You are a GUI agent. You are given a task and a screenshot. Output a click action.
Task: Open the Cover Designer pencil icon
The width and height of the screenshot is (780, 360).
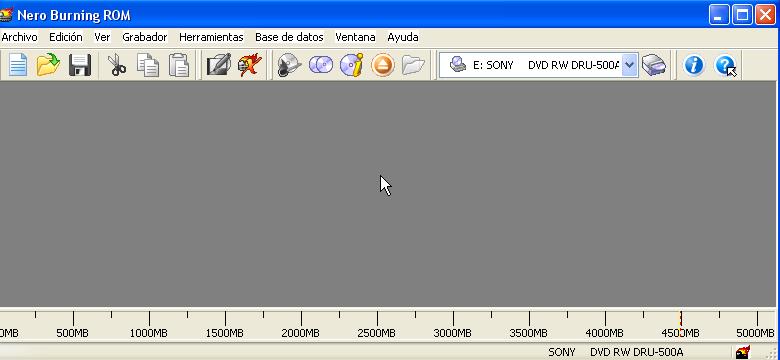(x=219, y=65)
